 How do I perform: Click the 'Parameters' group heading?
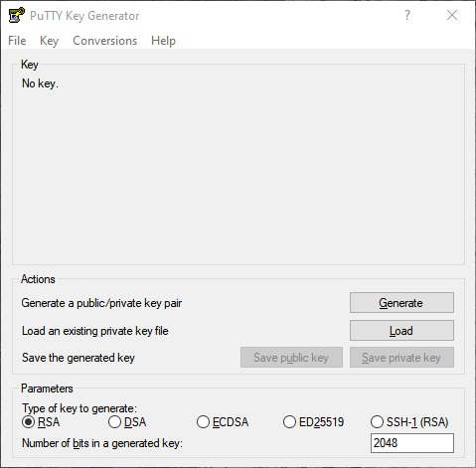[x=47, y=389]
